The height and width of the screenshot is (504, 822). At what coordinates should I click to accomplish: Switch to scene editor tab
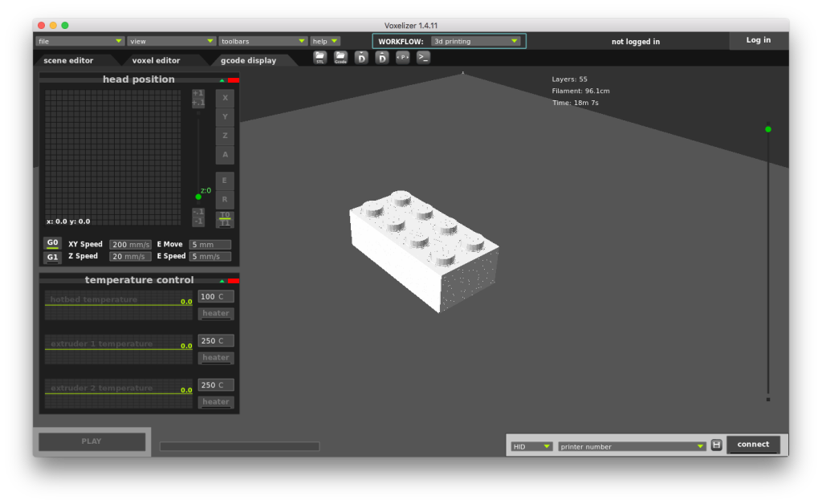[69, 60]
